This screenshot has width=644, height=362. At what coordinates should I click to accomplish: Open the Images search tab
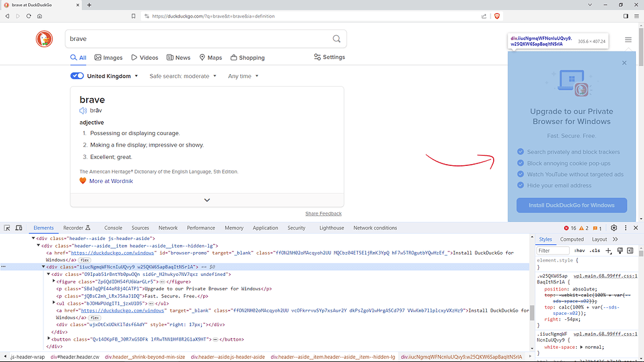click(108, 57)
